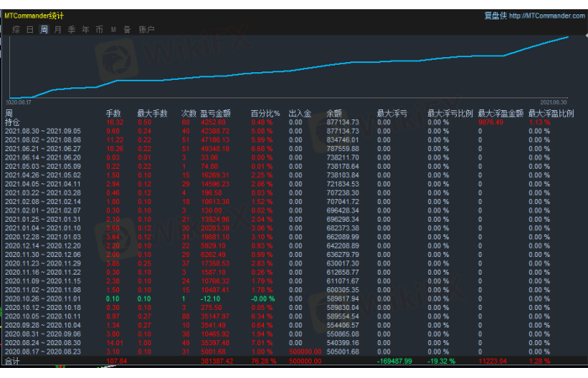Viewport: 588px width, 378px height.
Task: Select the 2021.01.04 ~ 2021.01.10 row
Action: point(291,228)
